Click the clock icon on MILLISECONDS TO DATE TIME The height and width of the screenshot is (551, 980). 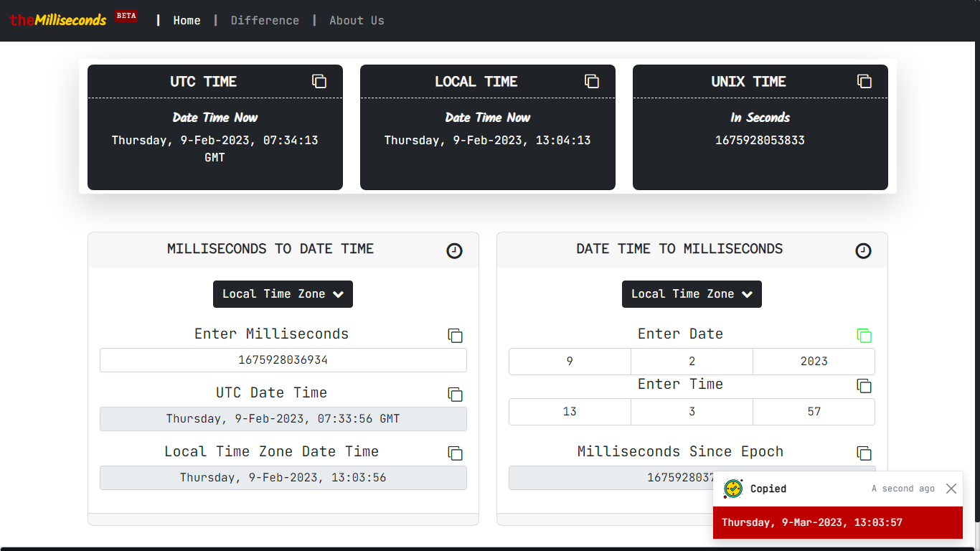pyautogui.click(x=454, y=250)
